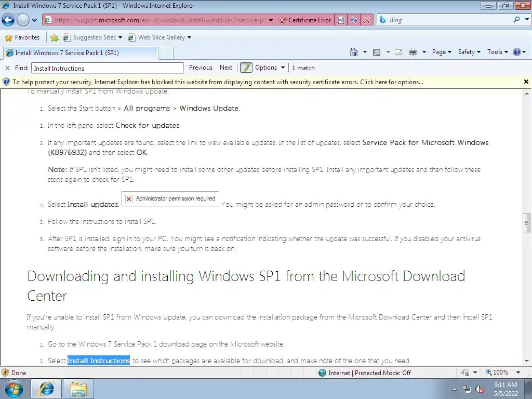Expand the address bar autocomplete dropdown
Screen dimensions: 532x399
point(271,20)
